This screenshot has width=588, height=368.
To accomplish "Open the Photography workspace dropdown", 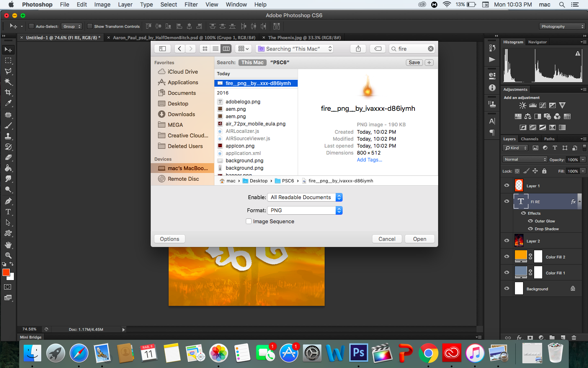I will 562,27.
